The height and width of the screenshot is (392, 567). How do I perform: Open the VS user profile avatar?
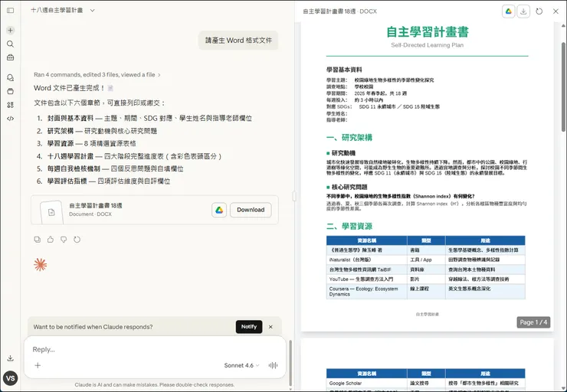click(10, 378)
